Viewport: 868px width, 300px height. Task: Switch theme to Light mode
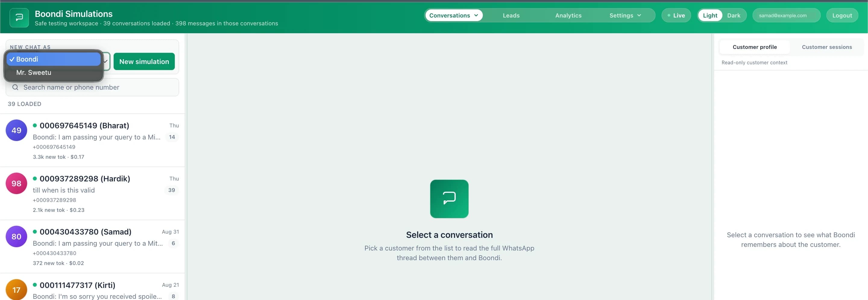[710, 15]
